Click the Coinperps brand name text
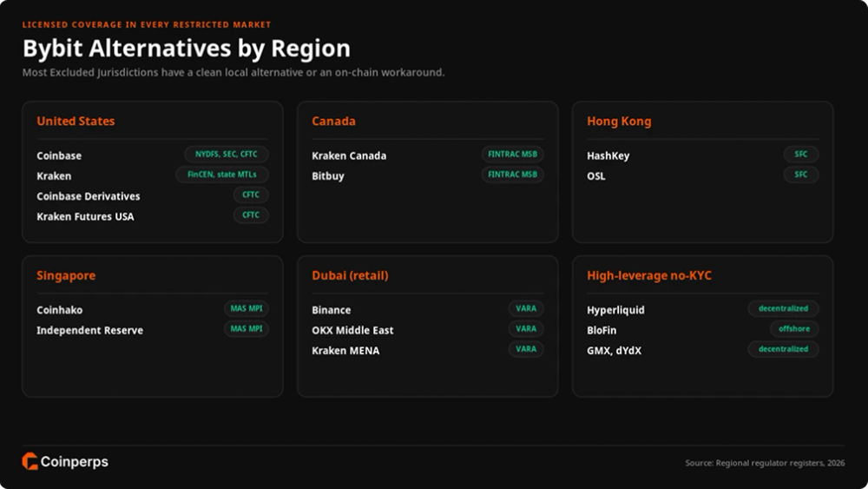Viewport: 868px width, 489px height. point(74,461)
